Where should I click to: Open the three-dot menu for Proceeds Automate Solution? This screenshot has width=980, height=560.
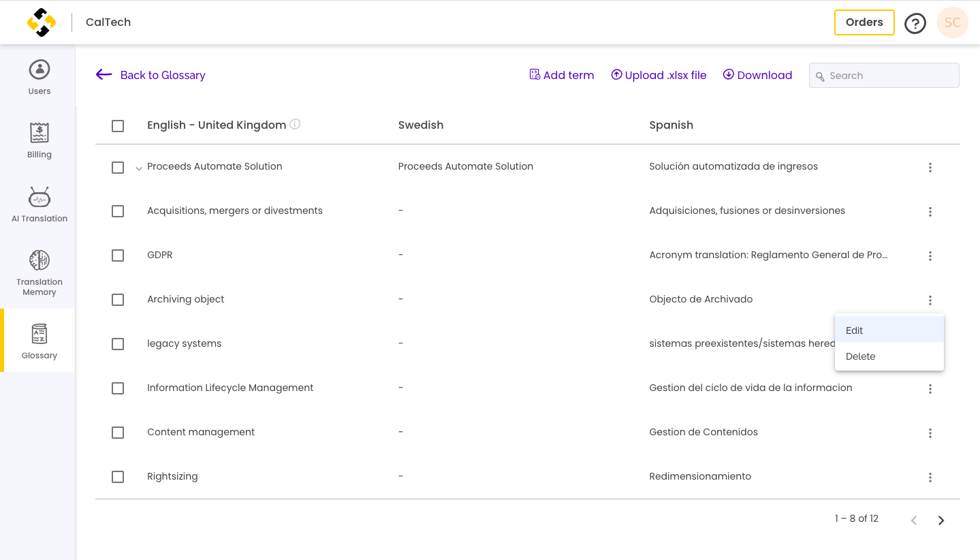coord(930,168)
